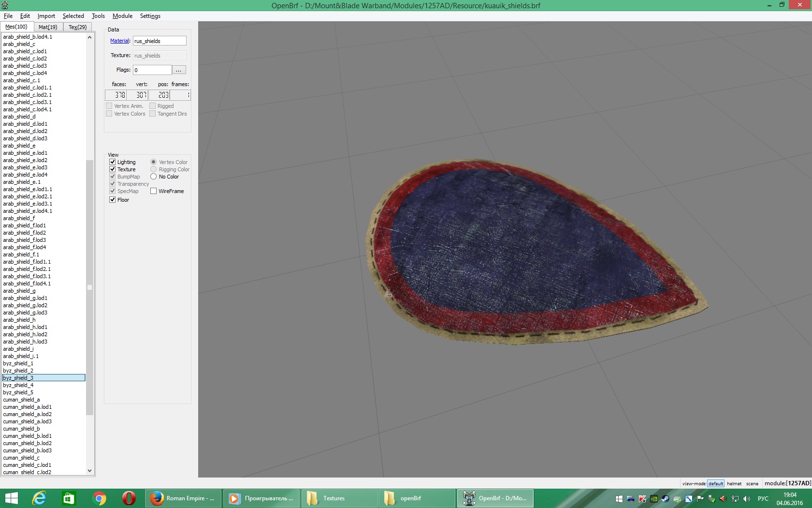Screen dimensions: 812x508
Task: Toggle the Transparency checkbox
Action: point(112,184)
